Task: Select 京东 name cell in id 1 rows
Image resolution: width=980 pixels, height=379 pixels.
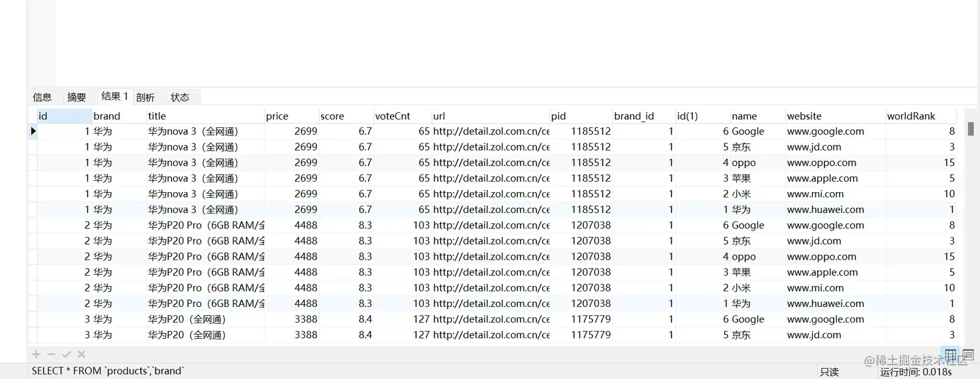Action: (758, 147)
